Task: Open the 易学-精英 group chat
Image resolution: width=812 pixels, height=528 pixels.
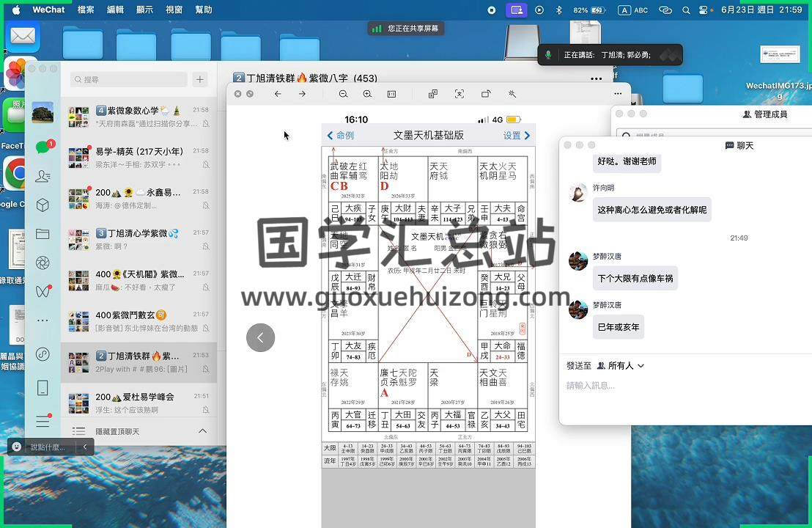Action: tap(139, 157)
